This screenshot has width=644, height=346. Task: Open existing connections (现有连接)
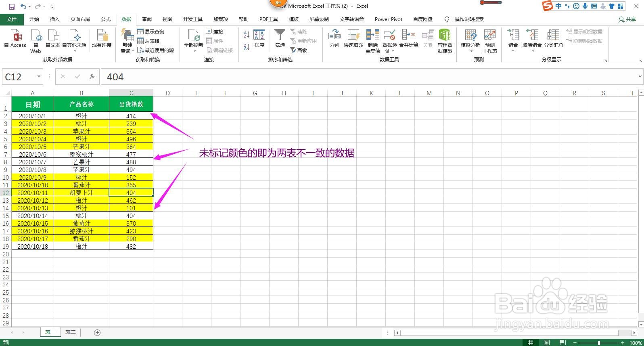101,39
